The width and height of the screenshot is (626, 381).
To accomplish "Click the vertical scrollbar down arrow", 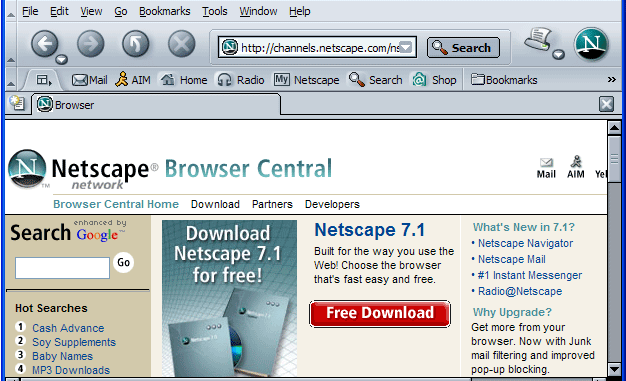I will (x=614, y=369).
